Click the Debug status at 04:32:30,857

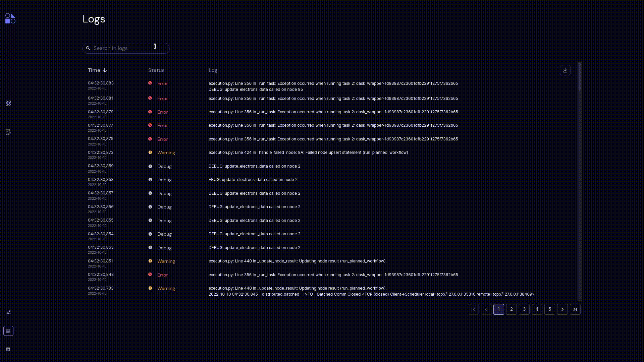[164, 193]
